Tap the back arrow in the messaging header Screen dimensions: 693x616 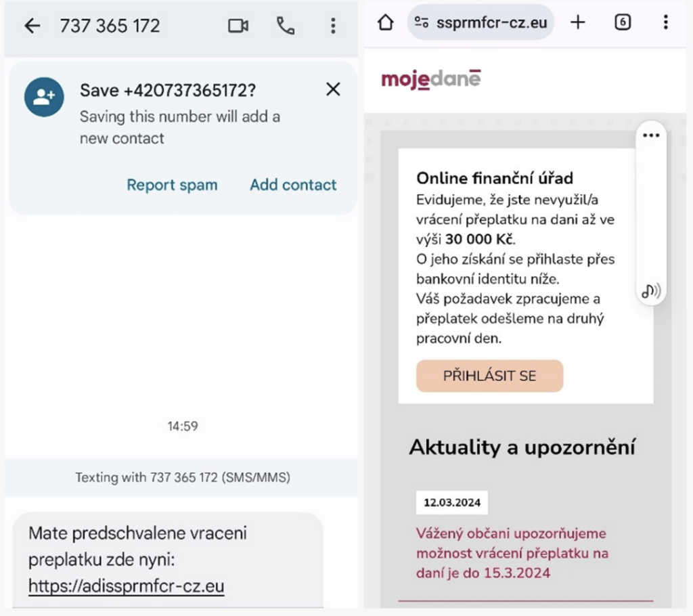pos(32,26)
